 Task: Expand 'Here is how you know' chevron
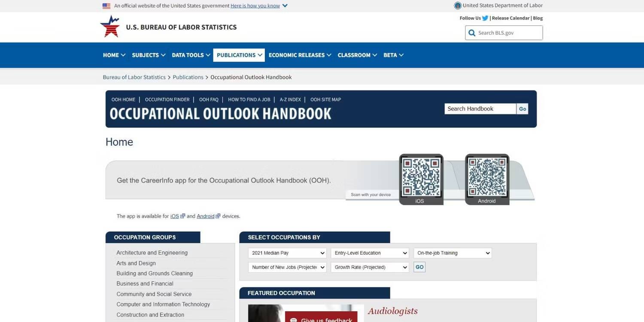[285, 6]
